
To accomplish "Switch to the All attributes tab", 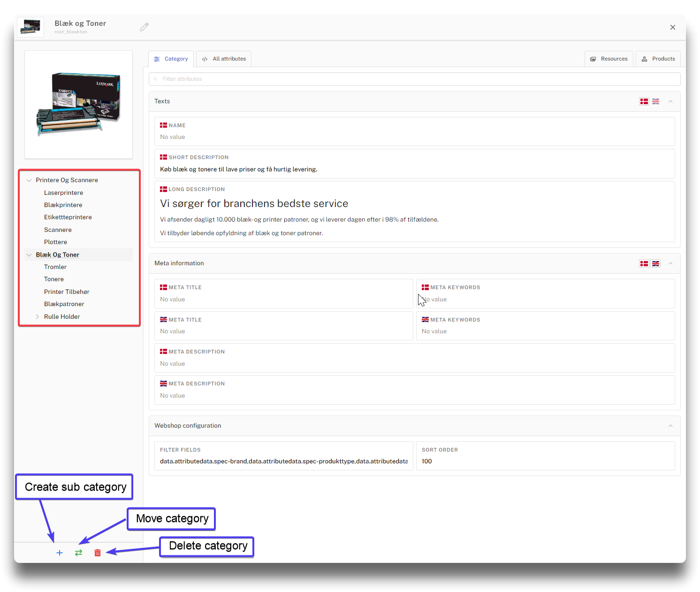I will point(224,59).
